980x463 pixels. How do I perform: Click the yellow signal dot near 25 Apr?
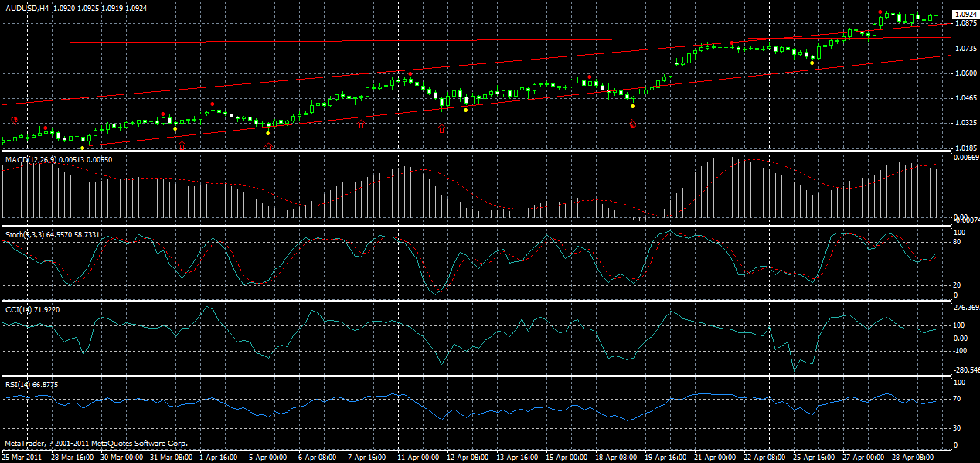click(x=812, y=63)
